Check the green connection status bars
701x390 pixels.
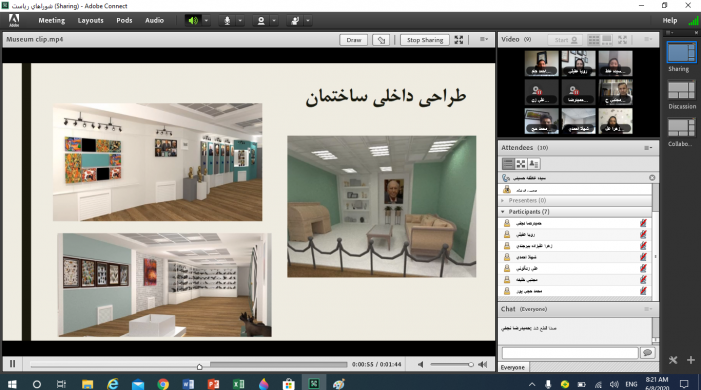(693, 21)
